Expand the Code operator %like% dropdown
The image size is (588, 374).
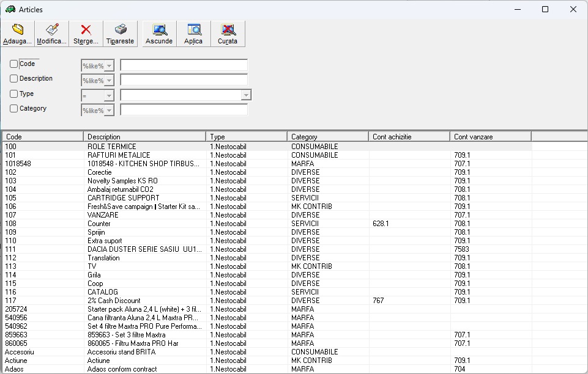(109, 66)
